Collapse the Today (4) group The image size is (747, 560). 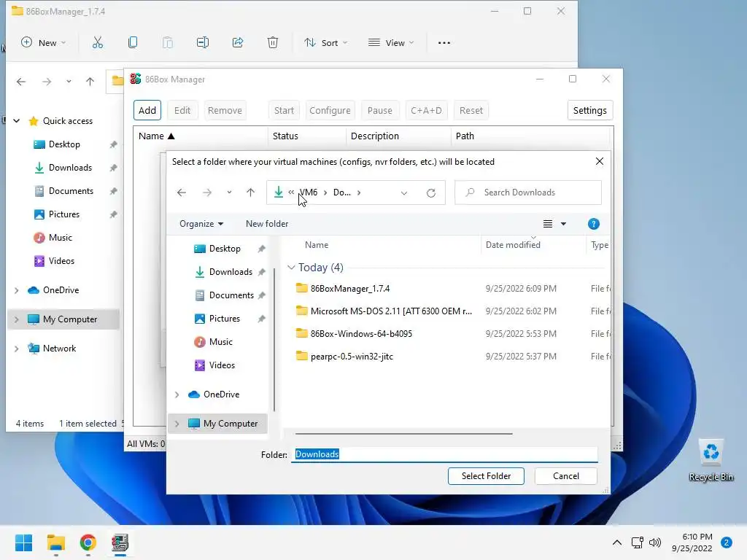click(x=291, y=268)
